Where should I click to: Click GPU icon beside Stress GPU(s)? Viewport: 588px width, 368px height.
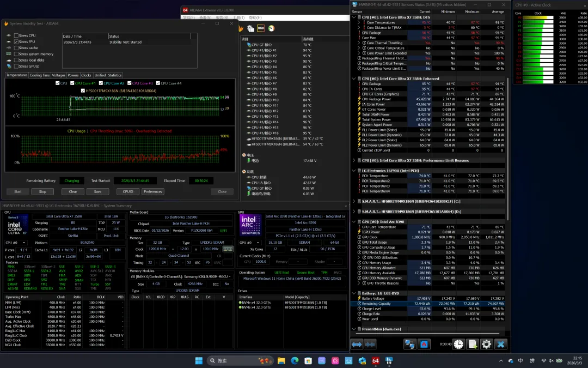point(9,66)
